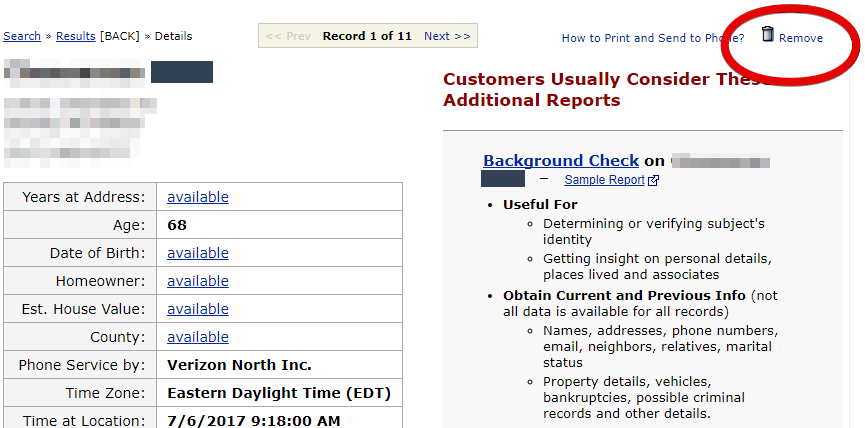Open How to Print and Send to Phone

click(653, 38)
